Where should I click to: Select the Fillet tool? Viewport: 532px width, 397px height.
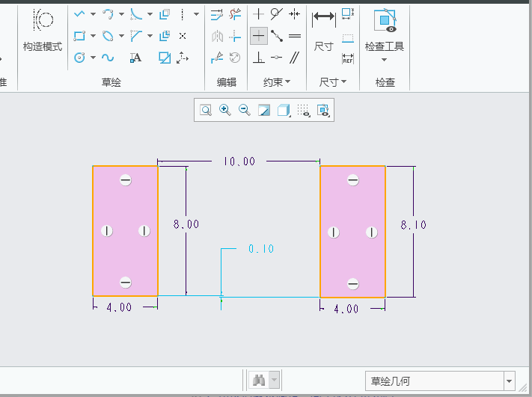click(136, 14)
